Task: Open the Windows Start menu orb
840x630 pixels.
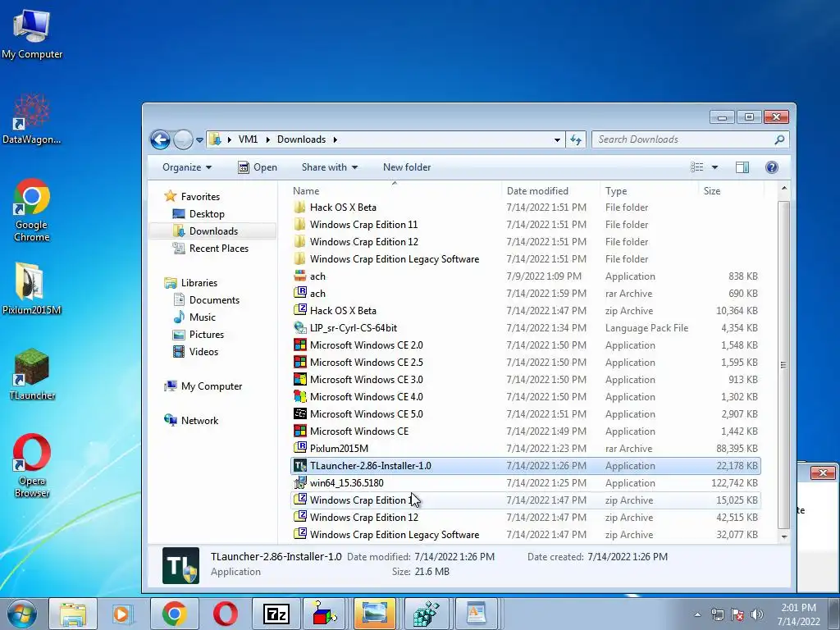Action: pyautogui.click(x=22, y=614)
